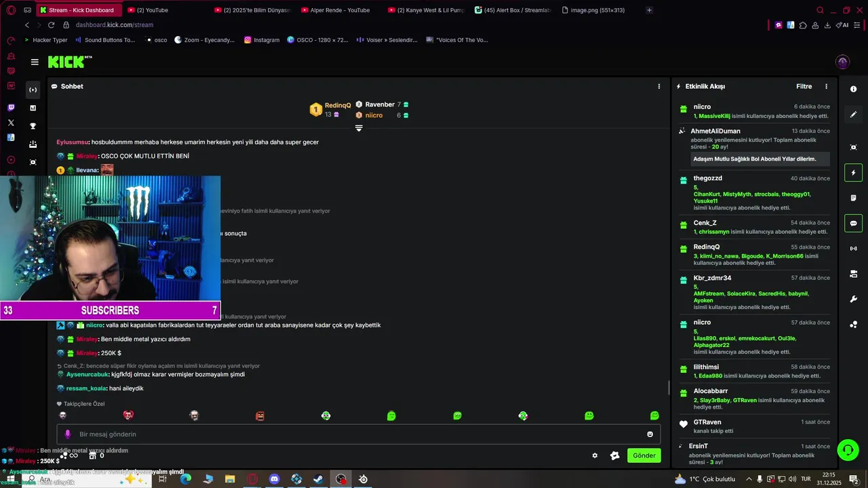Click username 'RedingQ' in chat leaderboard
The image size is (868, 488).
338,105
